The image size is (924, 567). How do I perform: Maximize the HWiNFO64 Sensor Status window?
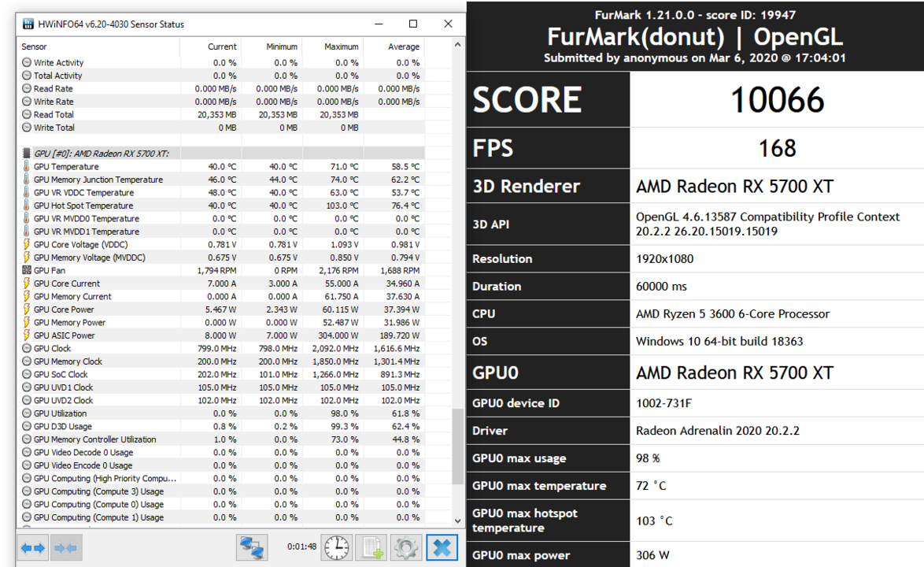point(413,24)
